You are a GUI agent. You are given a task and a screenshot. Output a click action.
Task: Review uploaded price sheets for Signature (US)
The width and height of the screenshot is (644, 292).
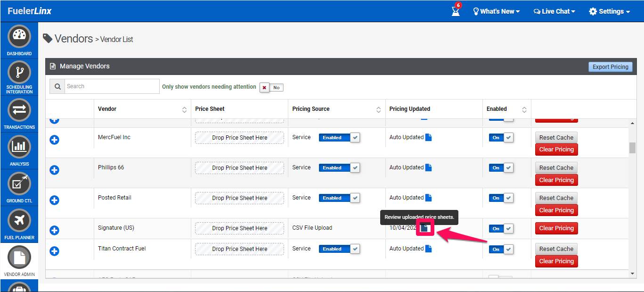[424, 228]
